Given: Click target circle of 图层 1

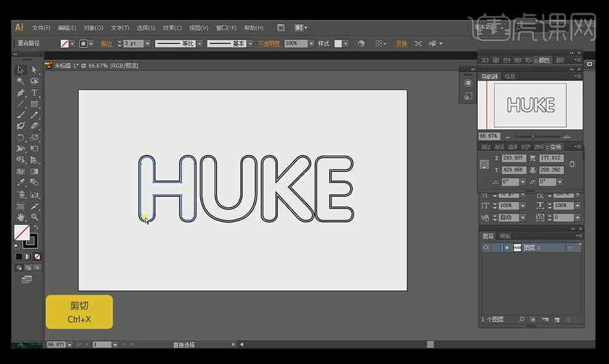Looking at the screenshot, I should [570, 248].
